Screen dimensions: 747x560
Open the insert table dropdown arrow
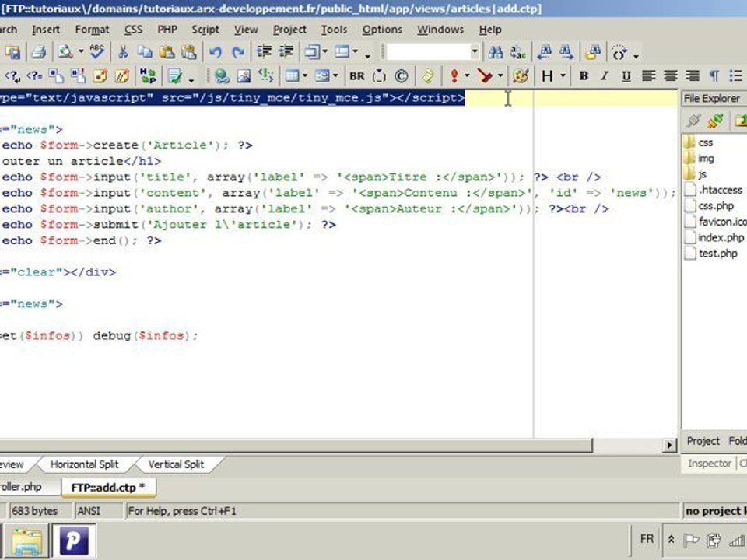click(305, 75)
